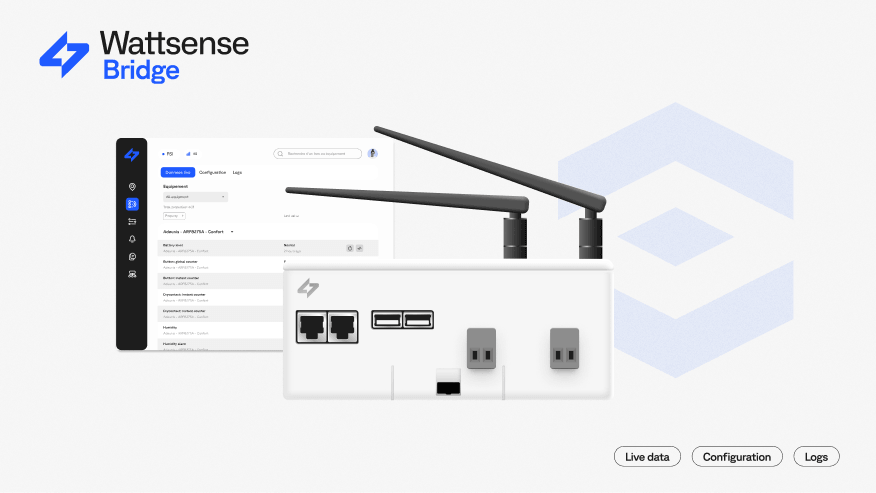Switch to the Logs tab in the dashboard
The image size is (876, 493).
tap(237, 172)
